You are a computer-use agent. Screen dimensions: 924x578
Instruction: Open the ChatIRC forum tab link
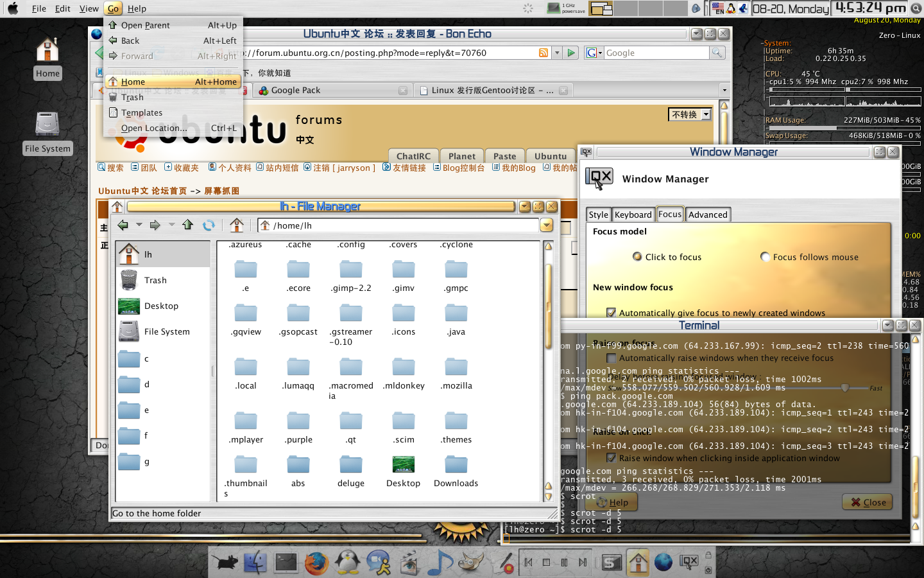[413, 156]
